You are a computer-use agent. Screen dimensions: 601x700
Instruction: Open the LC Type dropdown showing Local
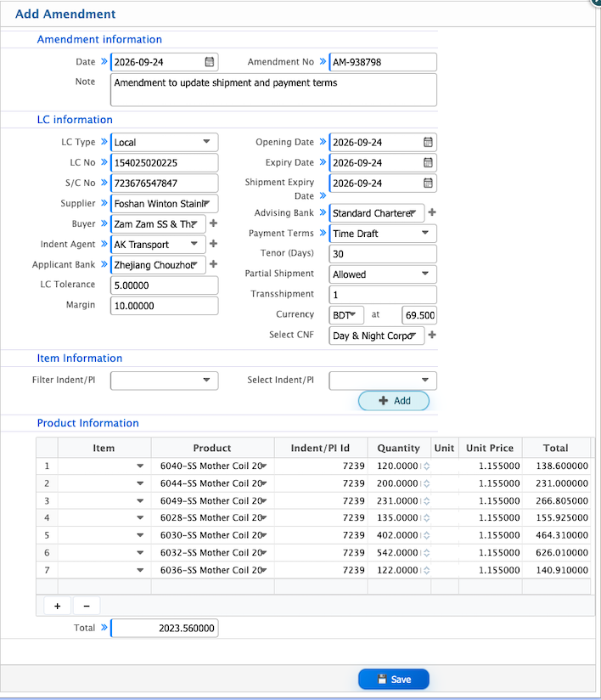[164, 143]
